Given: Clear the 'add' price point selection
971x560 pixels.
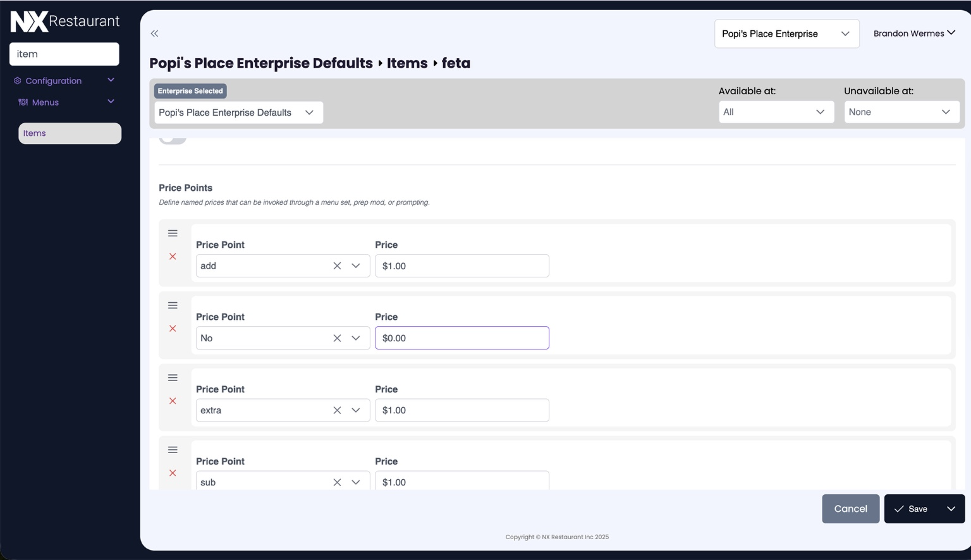Looking at the screenshot, I should [x=337, y=266].
